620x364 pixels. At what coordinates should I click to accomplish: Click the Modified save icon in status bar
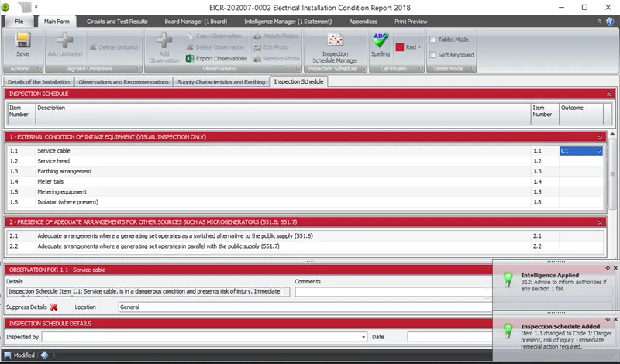click(x=8, y=355)
